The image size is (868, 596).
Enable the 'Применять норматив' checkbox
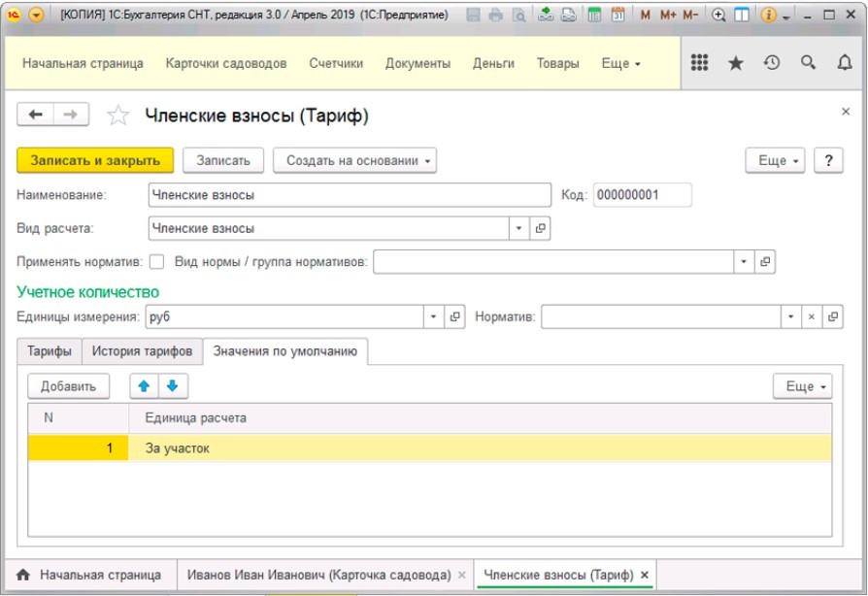(156, 261)
